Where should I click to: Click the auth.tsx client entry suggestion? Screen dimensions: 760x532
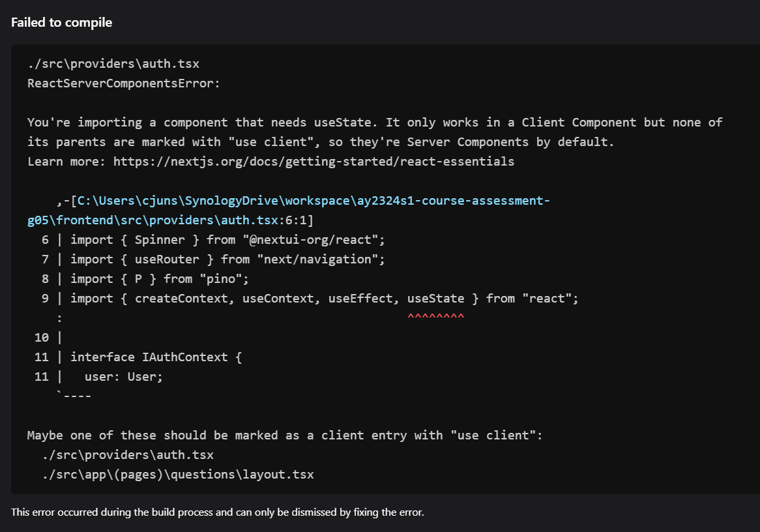click(127, 454)
